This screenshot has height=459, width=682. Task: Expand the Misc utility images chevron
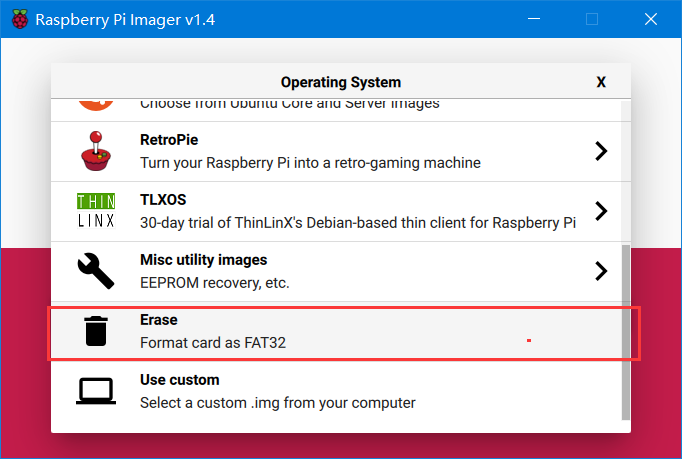pyautogui.click(x=601, y=271)
